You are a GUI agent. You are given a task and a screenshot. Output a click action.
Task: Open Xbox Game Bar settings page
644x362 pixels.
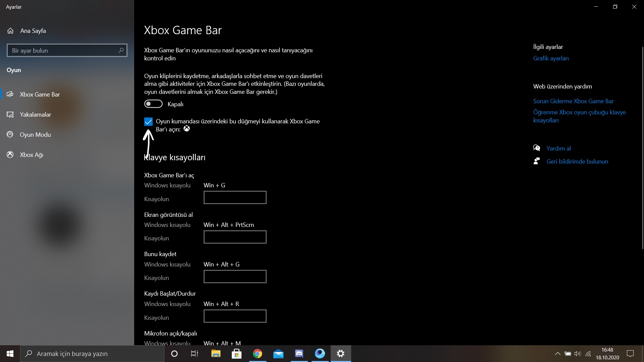coord(67,94)
